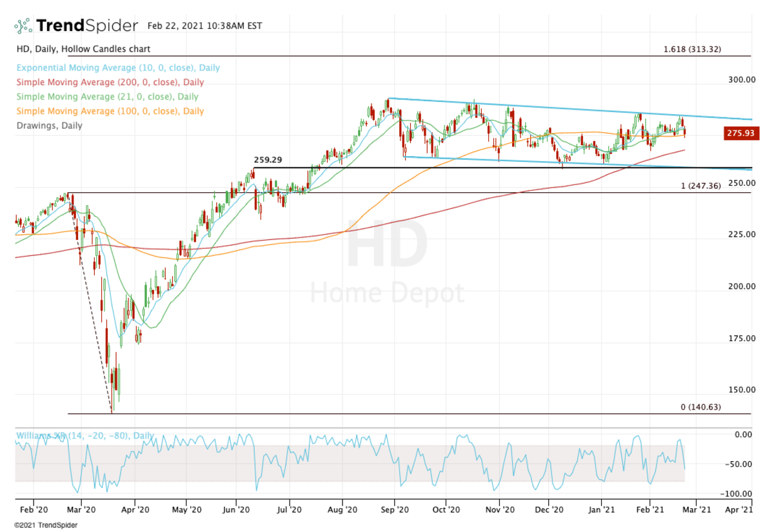The height and width of the screenshot is (532, 774).
Task: Click the Feb '20 date axis label
Action: pos(33,509)
